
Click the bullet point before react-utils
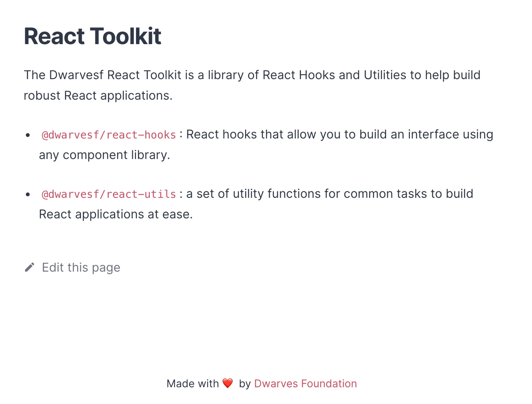click(x=28, y=194)
